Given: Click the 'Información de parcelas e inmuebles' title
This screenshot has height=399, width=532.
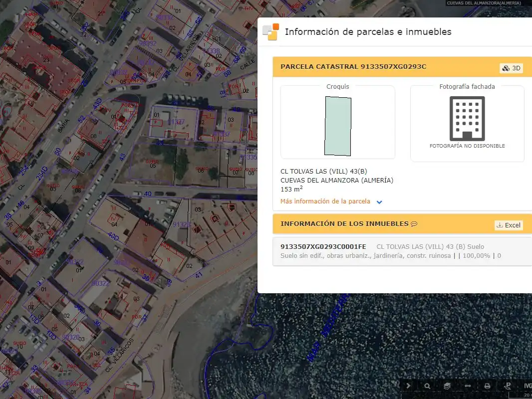Looking at the screenshot, I should (368, 32).
